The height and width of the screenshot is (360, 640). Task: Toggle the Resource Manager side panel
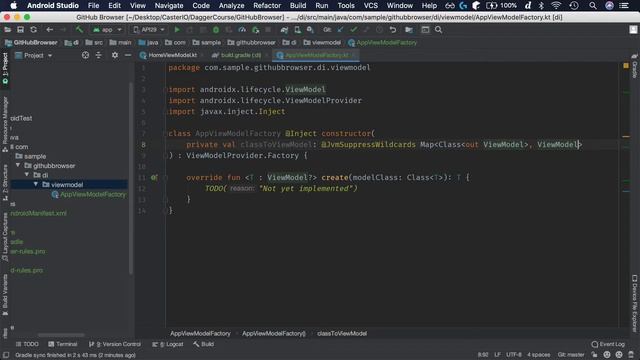point(5,124)
